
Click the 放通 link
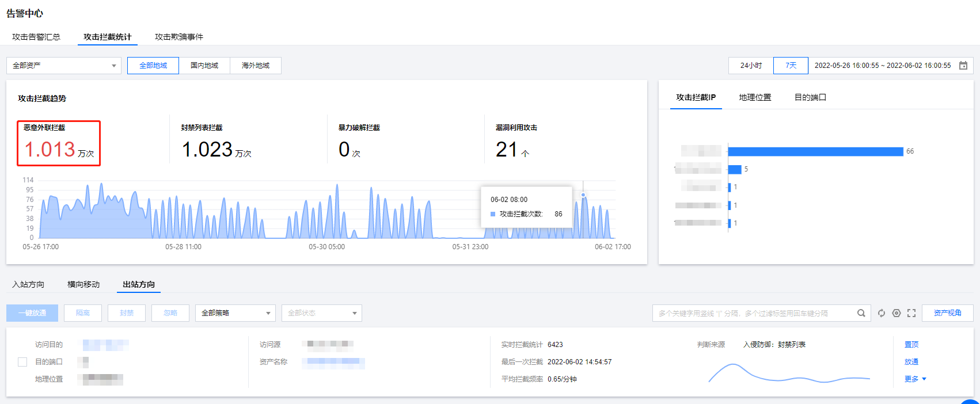tap(911, 362)
